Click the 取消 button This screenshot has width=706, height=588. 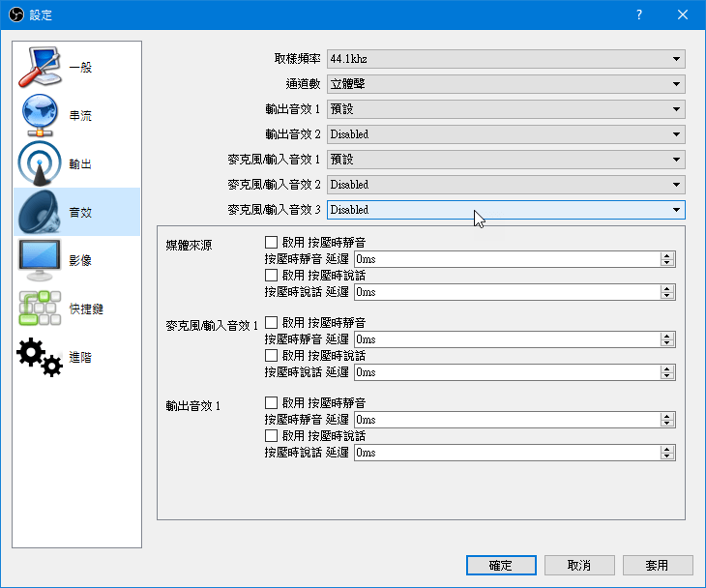pyautogui.click(x=579, y=565)
